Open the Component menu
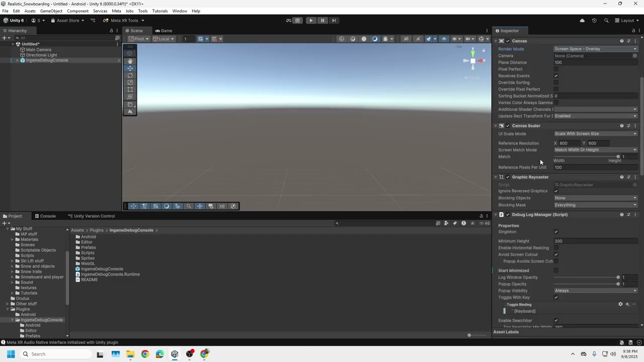644x362 pixels. pos(77,11)
